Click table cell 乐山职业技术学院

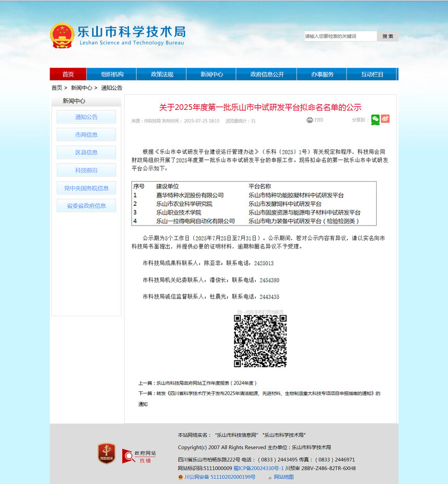click(179, 213)
